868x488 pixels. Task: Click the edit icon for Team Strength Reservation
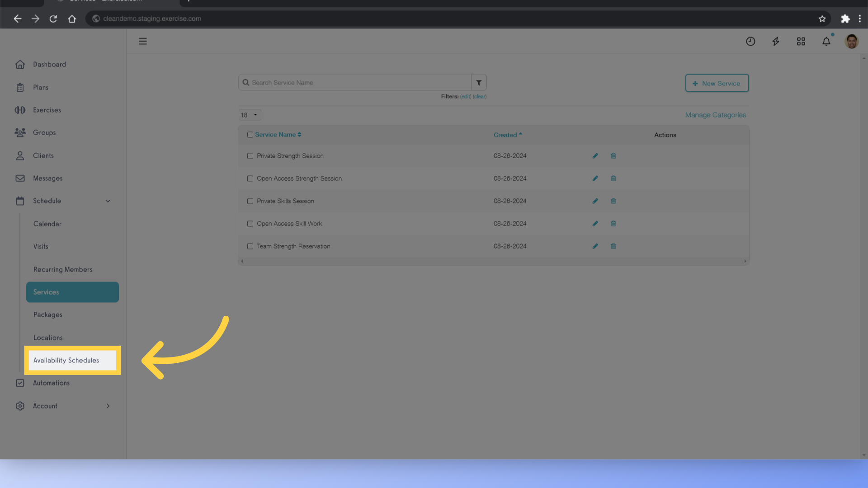tap(595, 245)
